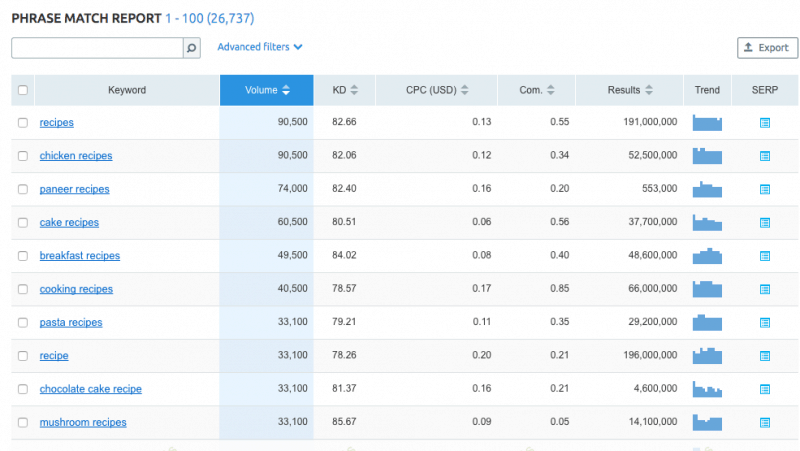Check the box for chocolate cake recipe
Viewport: 800px width, 451px height.
(x=23, y=389)
